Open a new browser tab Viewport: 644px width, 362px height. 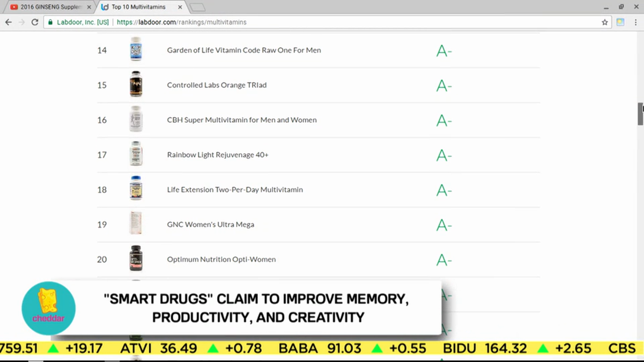coord(197,7)
